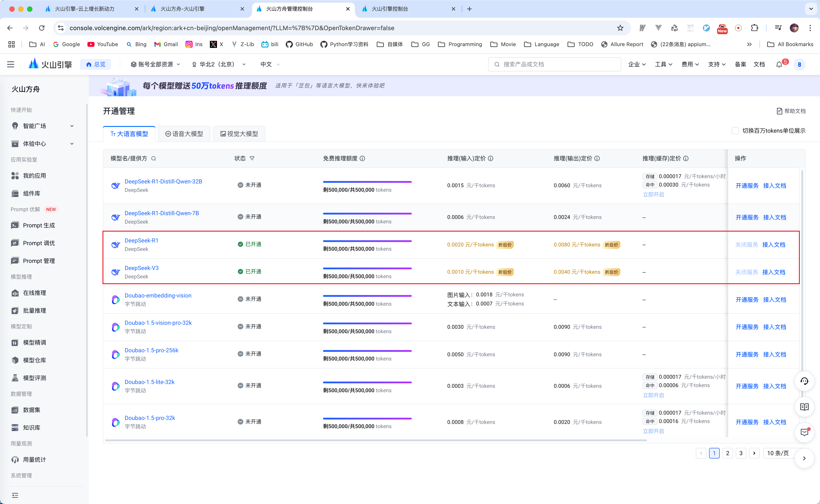The width and height of the screenshot is (820, 504).
Task: Click free quota progress bar for DeepSeek-R1
Action: pos(367,241)
